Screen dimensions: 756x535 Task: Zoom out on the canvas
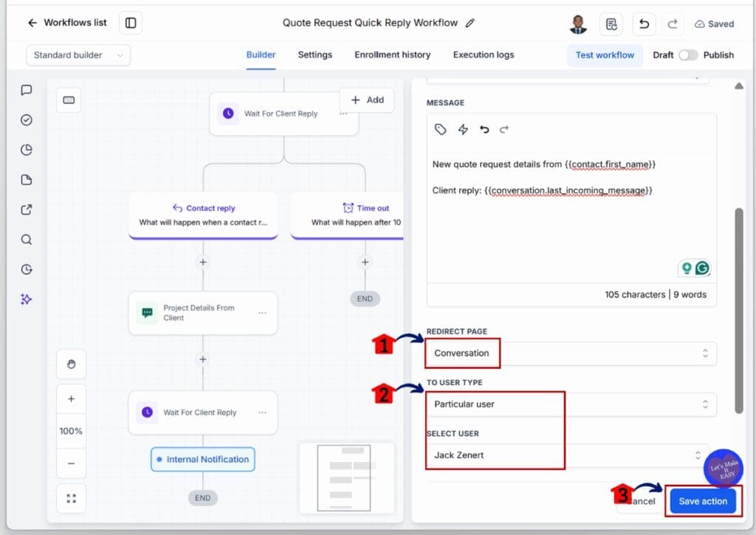click(x=72, y=463)
